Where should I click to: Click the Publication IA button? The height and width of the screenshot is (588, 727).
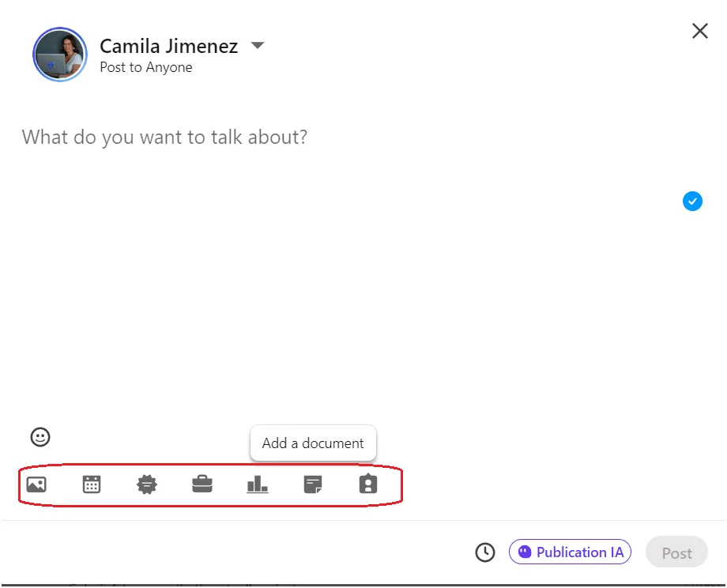coord(570,552)
